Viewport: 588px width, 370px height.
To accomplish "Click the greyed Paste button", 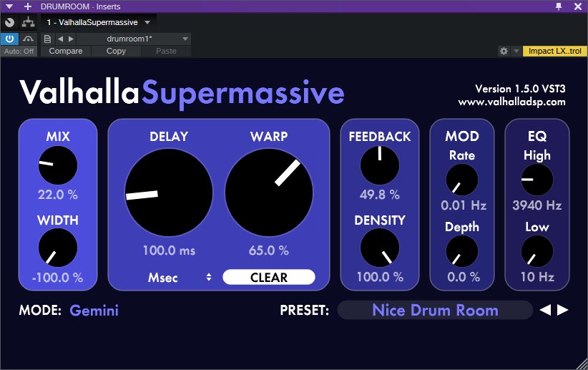I will (x=166, y=51).
